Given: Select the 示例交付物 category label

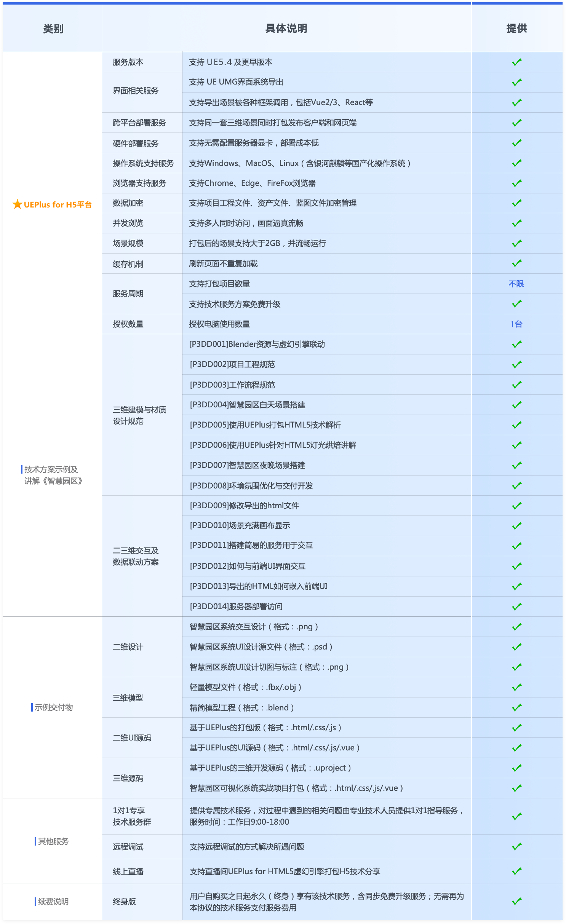Looking at the screenshot, I should tap(53, 707).
